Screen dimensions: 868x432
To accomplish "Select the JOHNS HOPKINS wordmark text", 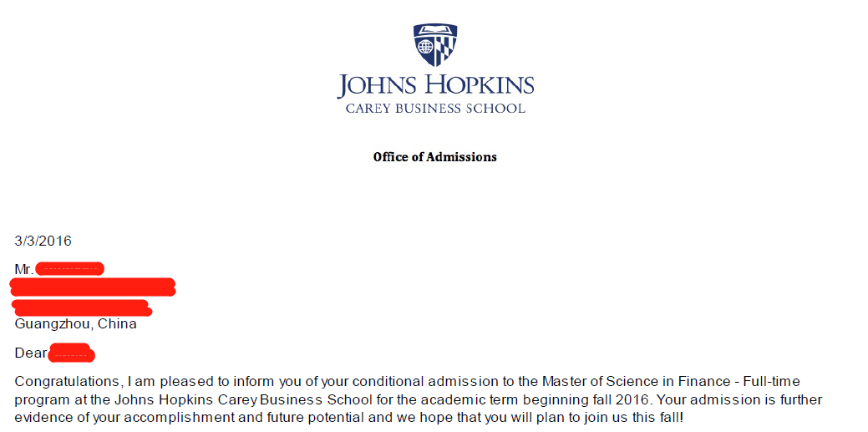I will coord(435,86).
